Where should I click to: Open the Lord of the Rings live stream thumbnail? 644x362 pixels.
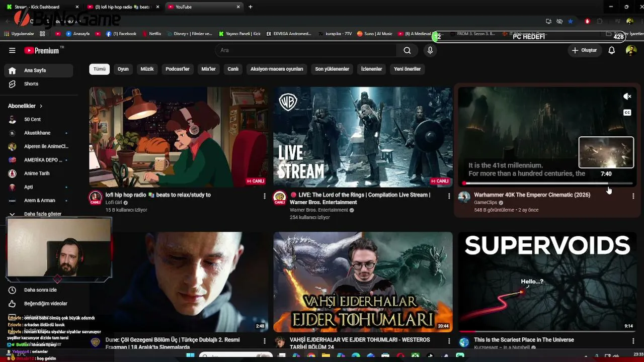tap(363, 137)
